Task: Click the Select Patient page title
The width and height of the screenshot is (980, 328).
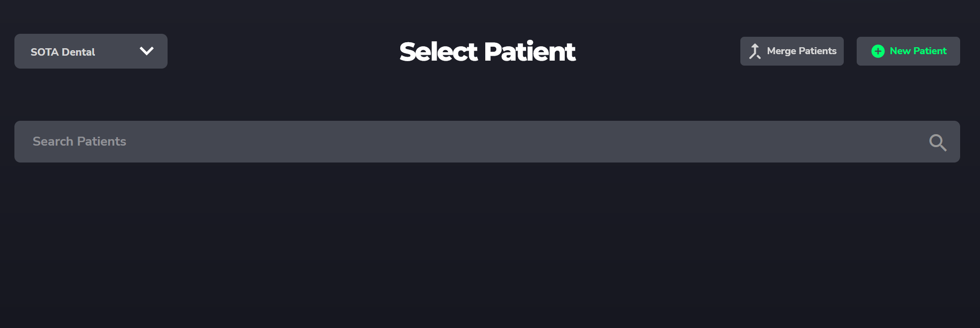Action: pyautogui.click(x=487, y=51)
